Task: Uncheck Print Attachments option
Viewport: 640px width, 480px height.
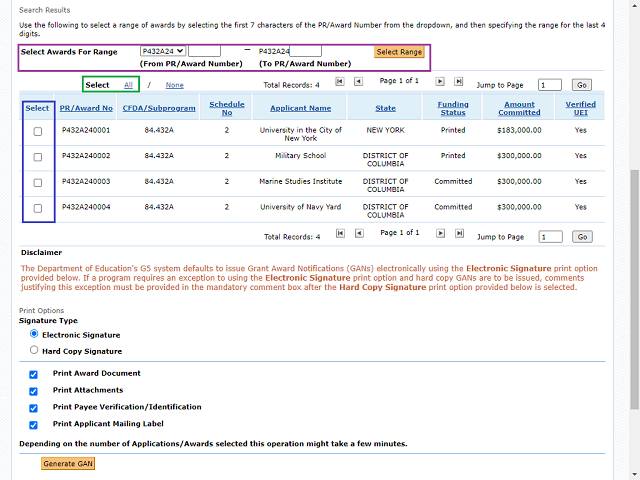Action: pyautogui.click(x=34, y=391)
